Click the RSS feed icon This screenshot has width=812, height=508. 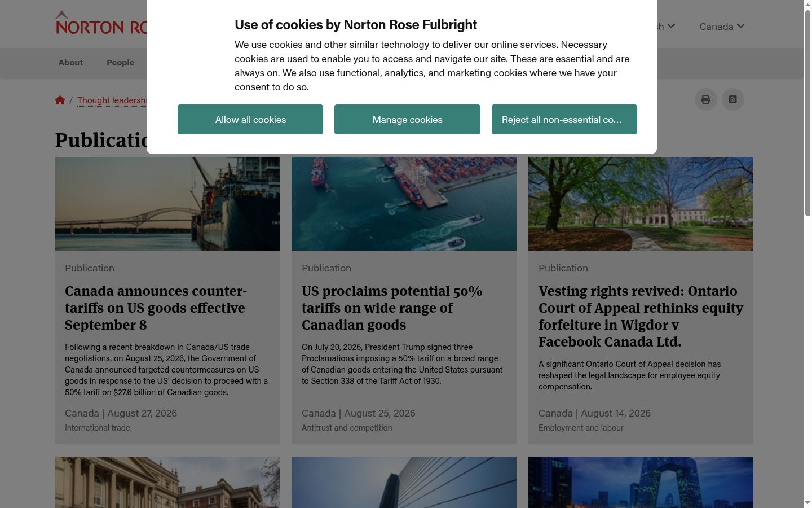[732, 99]
